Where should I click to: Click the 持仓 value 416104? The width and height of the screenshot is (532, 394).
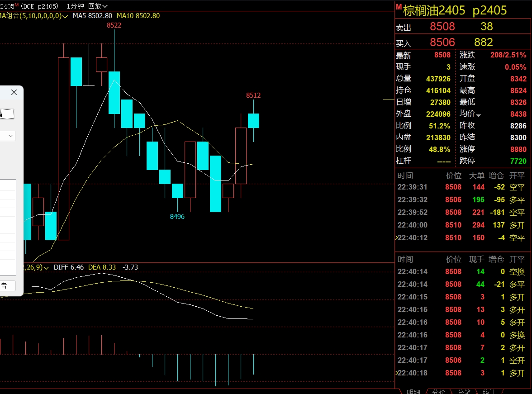point(438,90)
